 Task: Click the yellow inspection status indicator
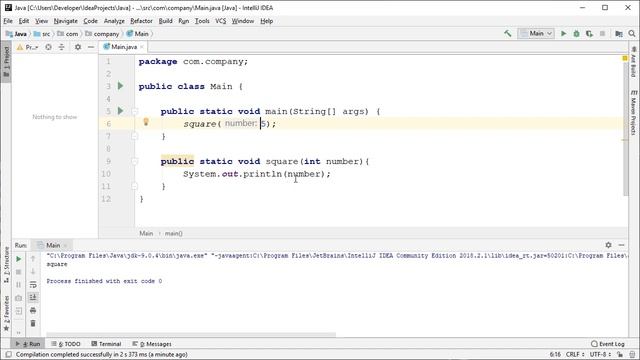tap(624, 58)
